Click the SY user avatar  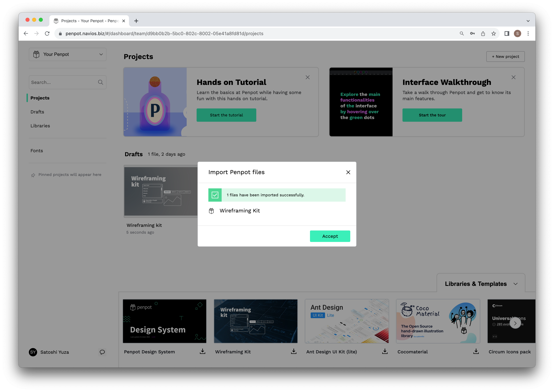click(x=33, y=352)
